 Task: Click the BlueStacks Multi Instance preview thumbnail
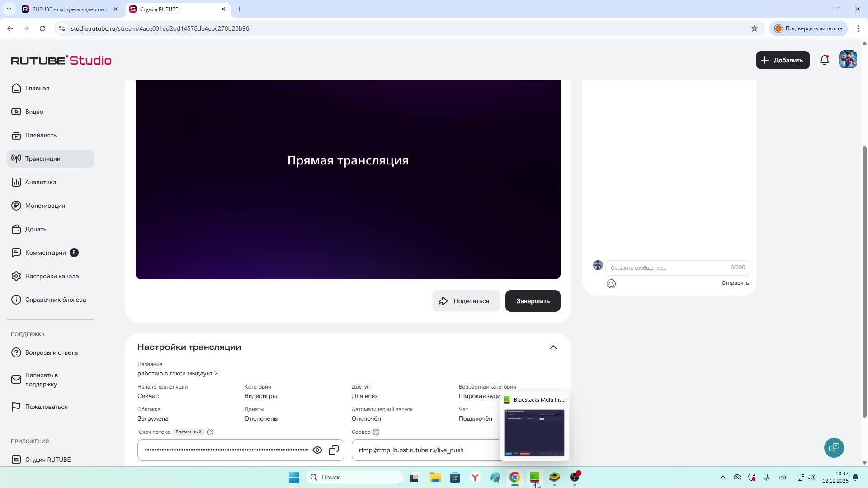[x=534, y=432]
